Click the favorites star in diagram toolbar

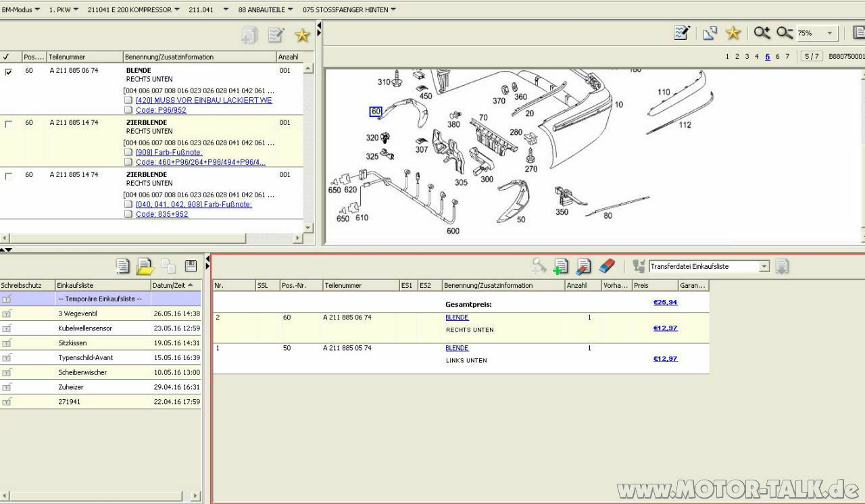733,32
